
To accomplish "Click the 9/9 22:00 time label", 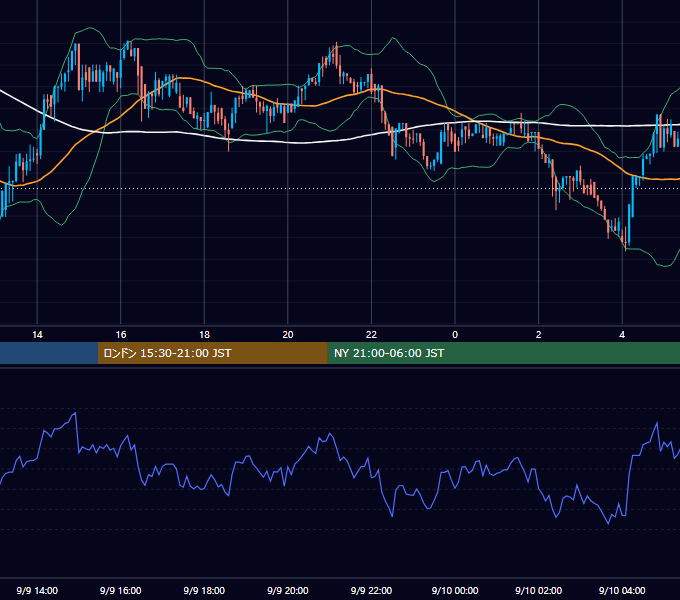I will point(371,590).
